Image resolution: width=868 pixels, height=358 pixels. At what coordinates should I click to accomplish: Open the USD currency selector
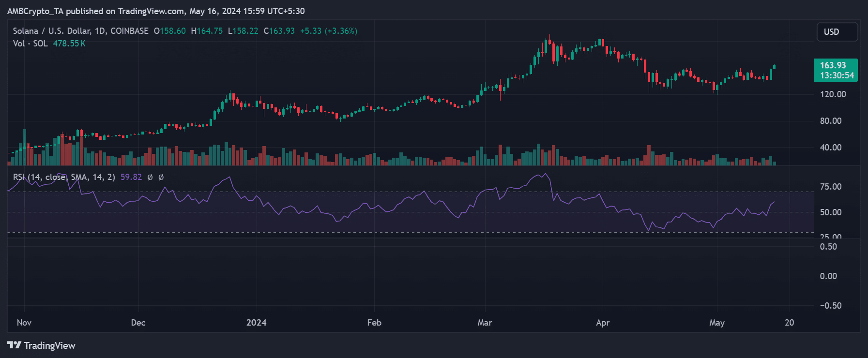(837, 32)
